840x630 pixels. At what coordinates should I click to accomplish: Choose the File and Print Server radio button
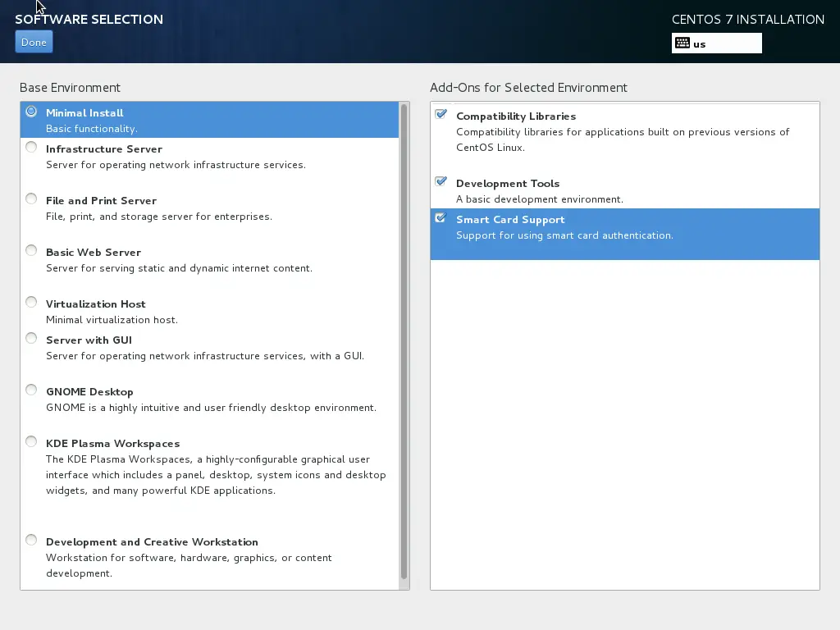coord(31,199)
